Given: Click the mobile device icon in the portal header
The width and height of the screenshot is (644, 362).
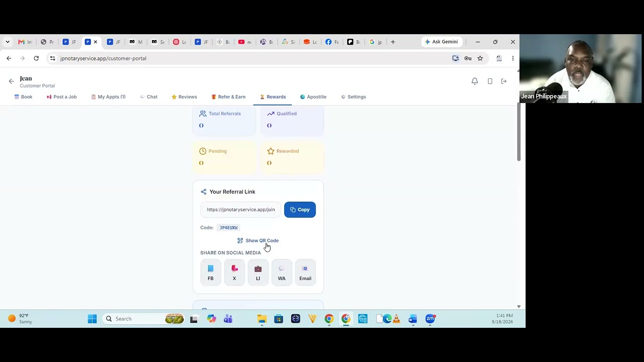Looking at the screenshot, I should tap(490, 81).
